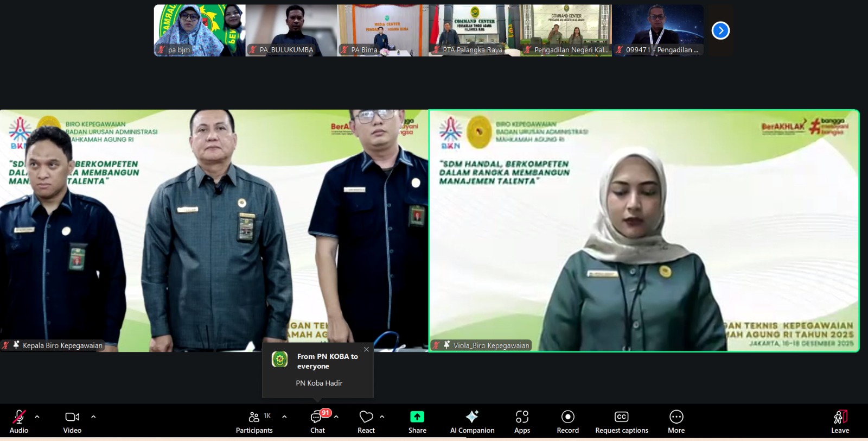
Task: Open AI Companion
Action: [x=472, y=417]
